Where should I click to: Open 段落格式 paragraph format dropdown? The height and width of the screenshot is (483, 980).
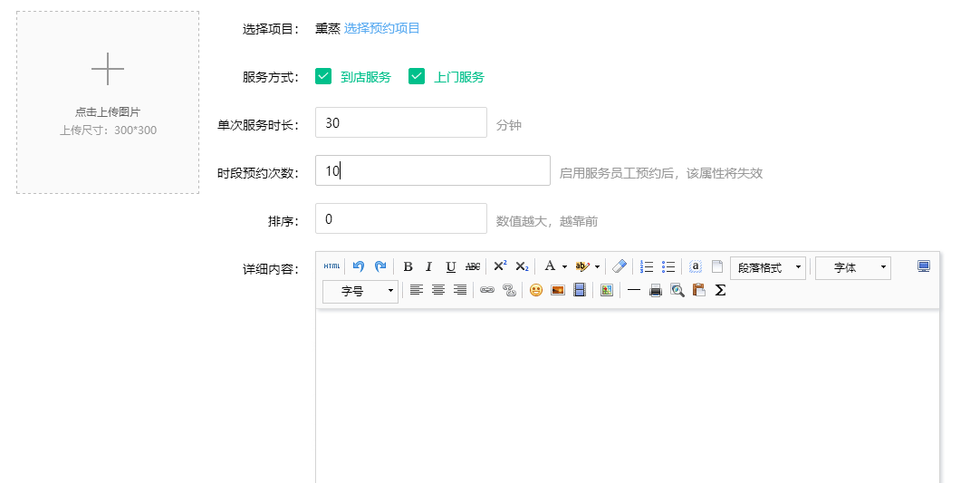[x=767, y=267]
